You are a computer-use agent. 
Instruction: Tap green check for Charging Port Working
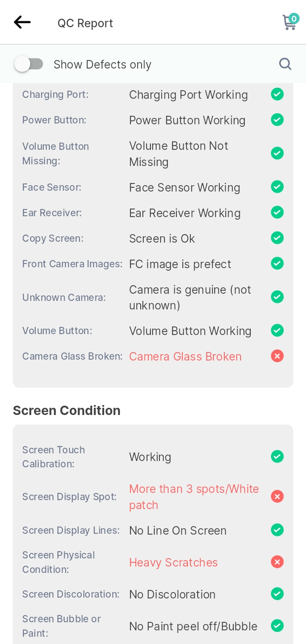pos(278,94)
